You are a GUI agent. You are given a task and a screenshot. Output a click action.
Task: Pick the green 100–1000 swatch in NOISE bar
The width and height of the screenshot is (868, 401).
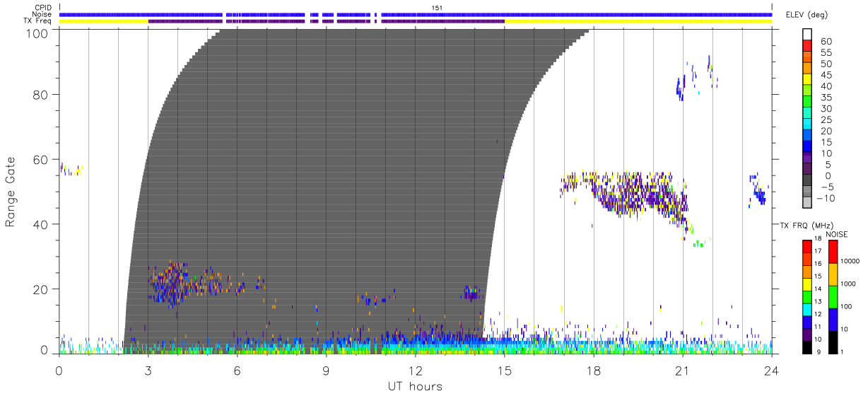(832, 297)
